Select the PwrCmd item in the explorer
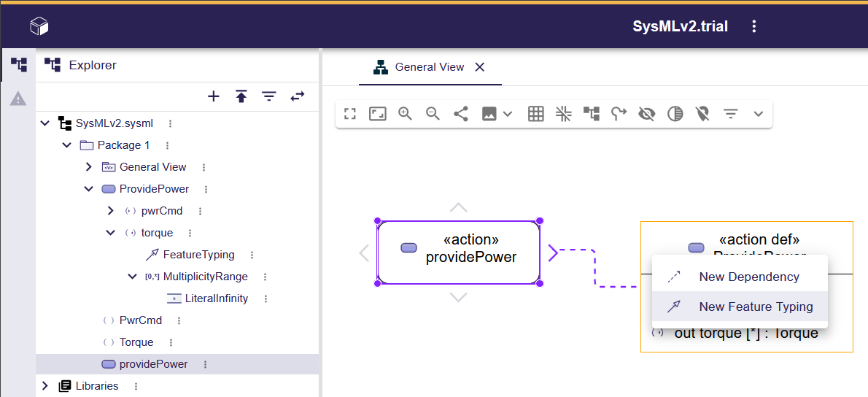The width and height of the screenshot is (868, 397). [141, 320]
